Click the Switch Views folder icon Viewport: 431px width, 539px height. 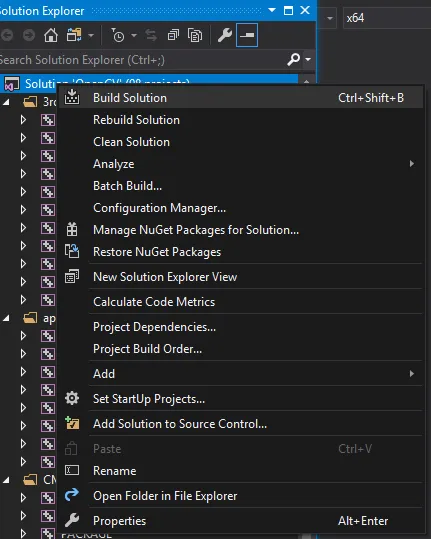pos(74,35)
